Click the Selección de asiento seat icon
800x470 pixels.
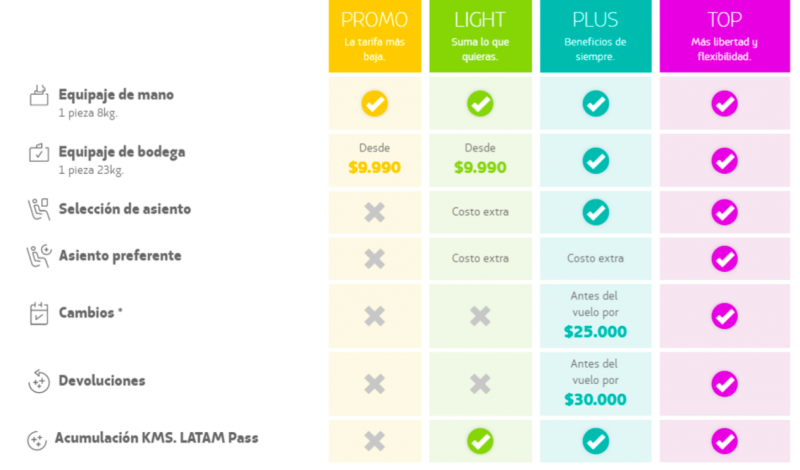(x=39, y=209)
